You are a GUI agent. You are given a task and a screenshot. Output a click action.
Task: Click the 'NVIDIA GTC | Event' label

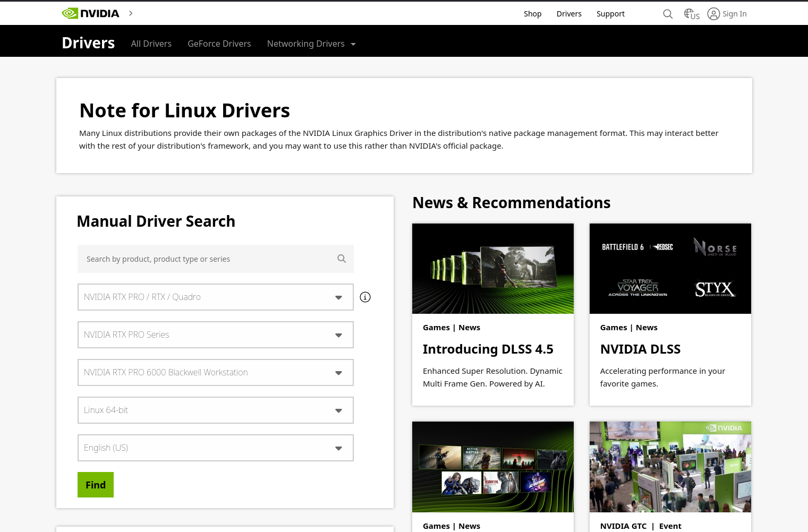pos(641,526)
